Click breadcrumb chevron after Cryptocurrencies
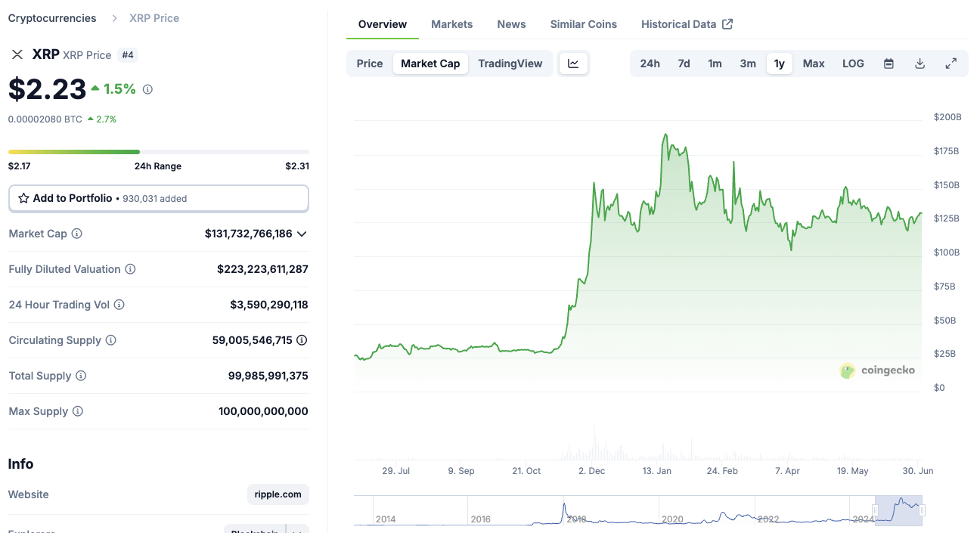 click(x=114, y=18)
